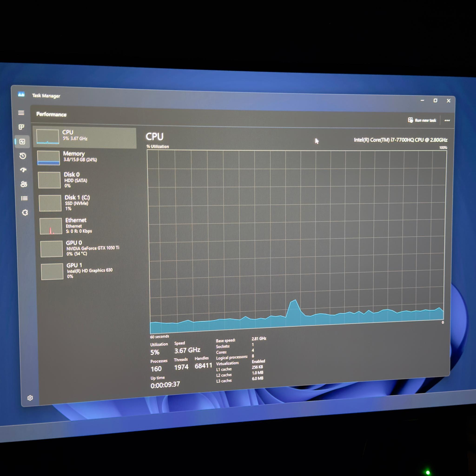The width and height of the screenshot is (476, 476).
Task: Click the Run new task button
Action: [422, 120]
